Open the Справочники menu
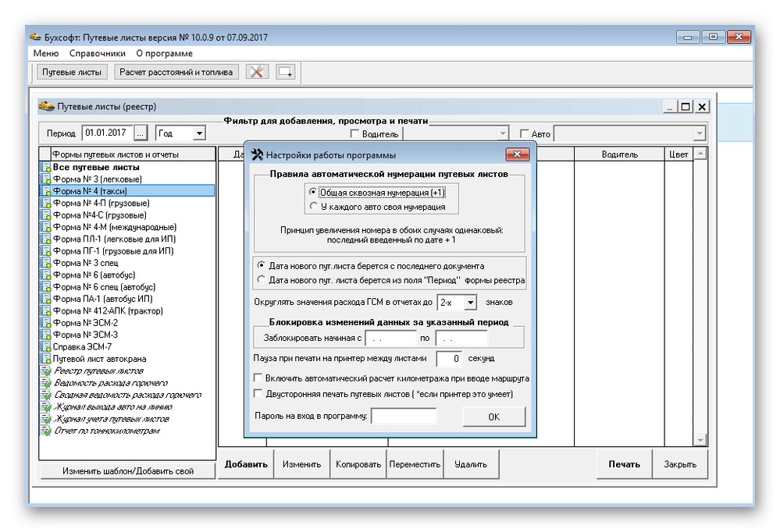Image resolution: width=780 pixels, height=532 pixels. (98, 53)
